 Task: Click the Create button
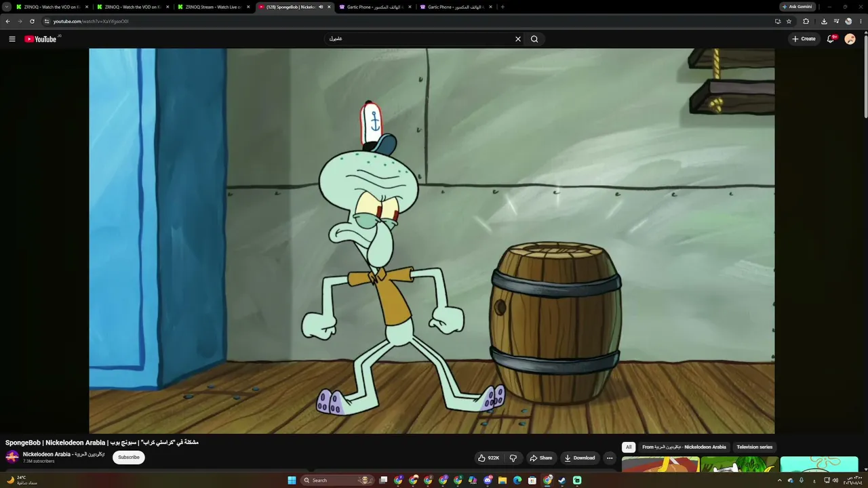point(804,39)
